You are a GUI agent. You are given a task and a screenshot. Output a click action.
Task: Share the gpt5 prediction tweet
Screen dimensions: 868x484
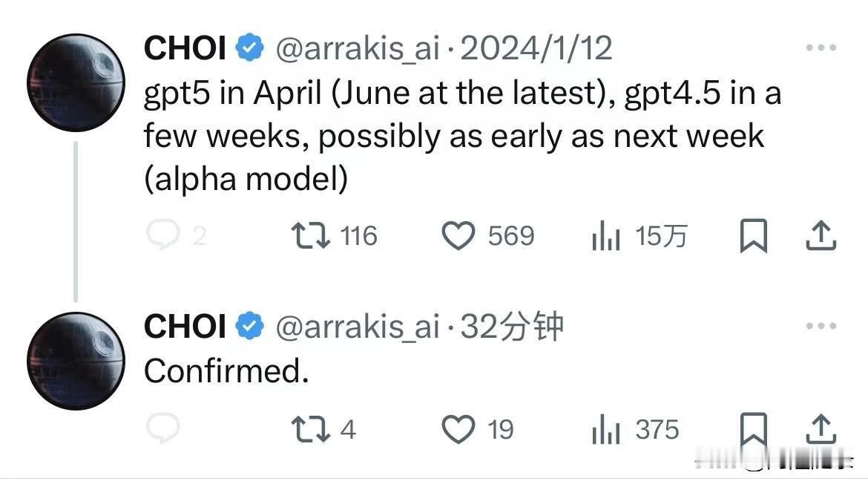tap(821, 235)
